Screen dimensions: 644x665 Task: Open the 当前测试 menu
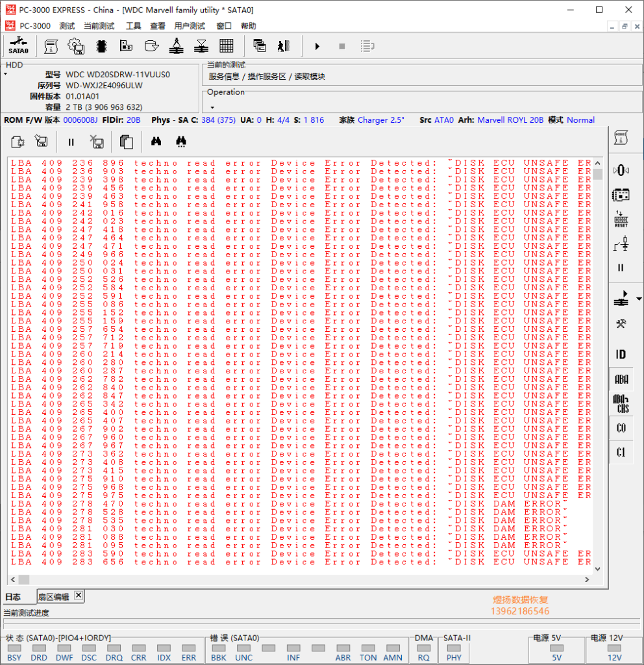99,26
